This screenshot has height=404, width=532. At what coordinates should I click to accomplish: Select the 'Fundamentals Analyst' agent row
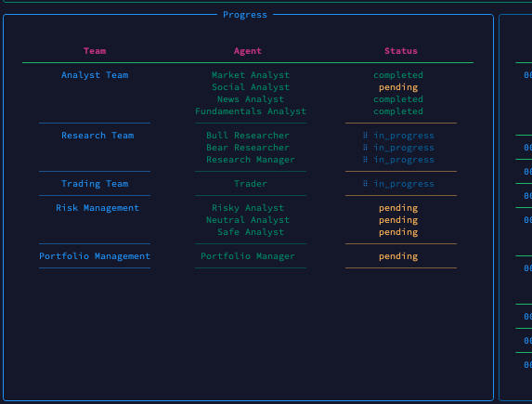251,111
